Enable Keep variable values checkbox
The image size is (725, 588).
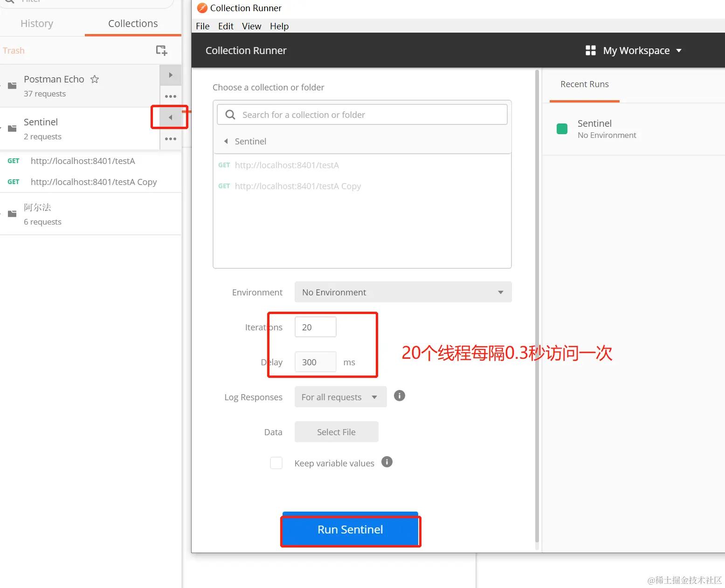click(276, 463)
